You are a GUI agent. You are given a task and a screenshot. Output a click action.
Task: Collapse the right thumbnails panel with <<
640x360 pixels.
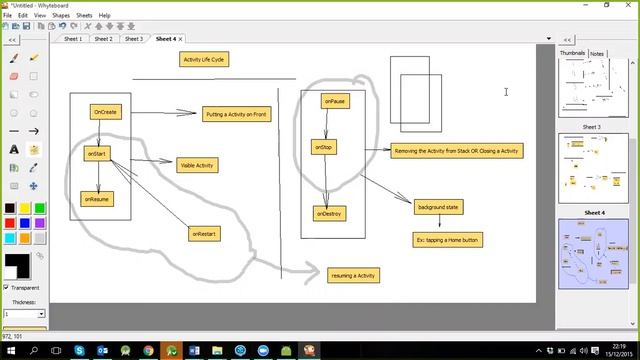point(567,40)
